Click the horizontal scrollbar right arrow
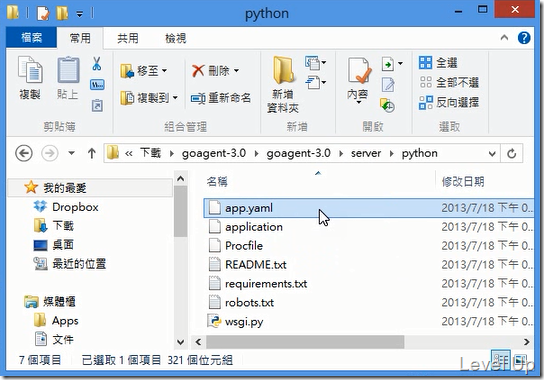 [x=527, y=342]
